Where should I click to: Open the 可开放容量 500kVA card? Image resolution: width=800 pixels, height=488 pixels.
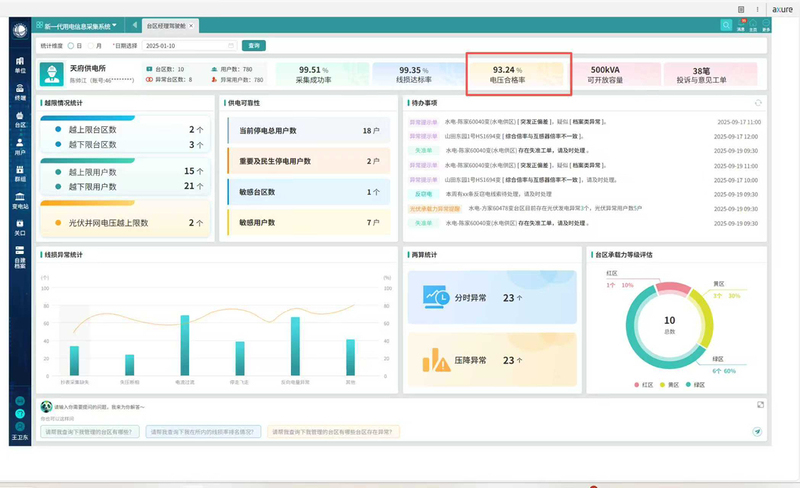[616, 74]
